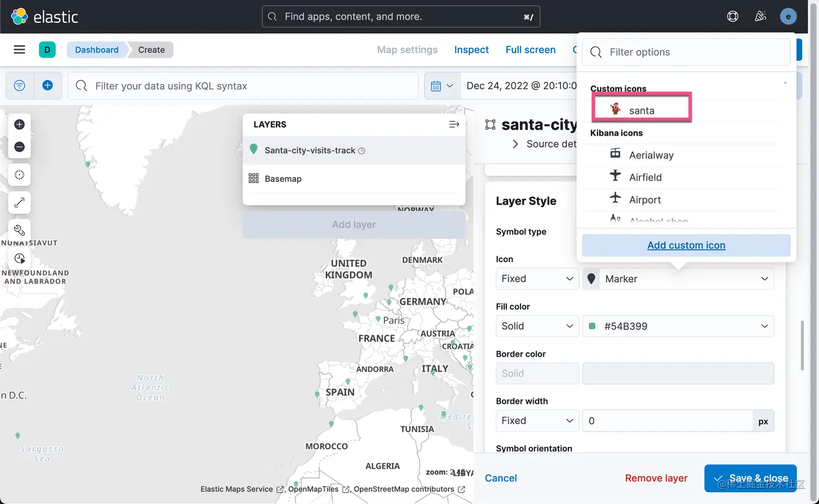Screen dimensions: 819x504
Task: Click Remove layer
Action: click(656, 478)
